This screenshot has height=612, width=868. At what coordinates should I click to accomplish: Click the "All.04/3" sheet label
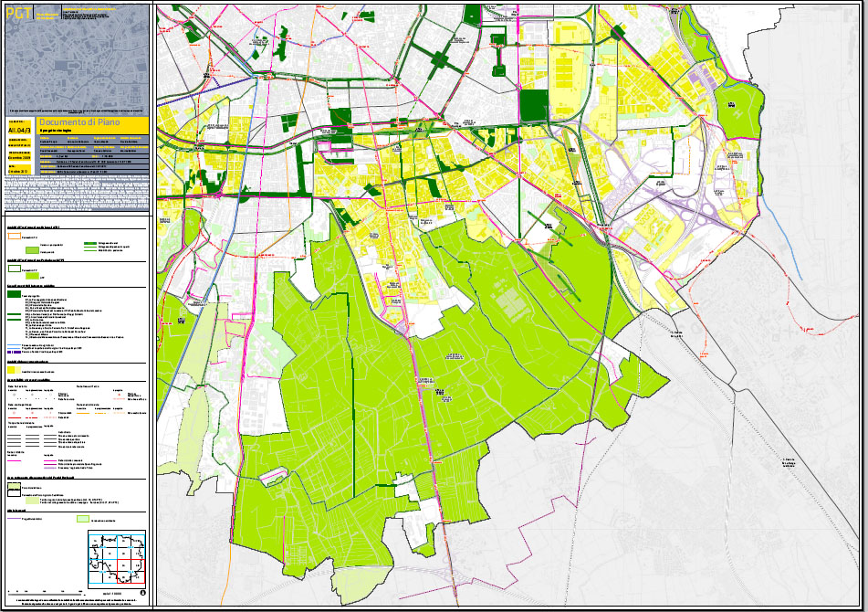coord(19,131)
